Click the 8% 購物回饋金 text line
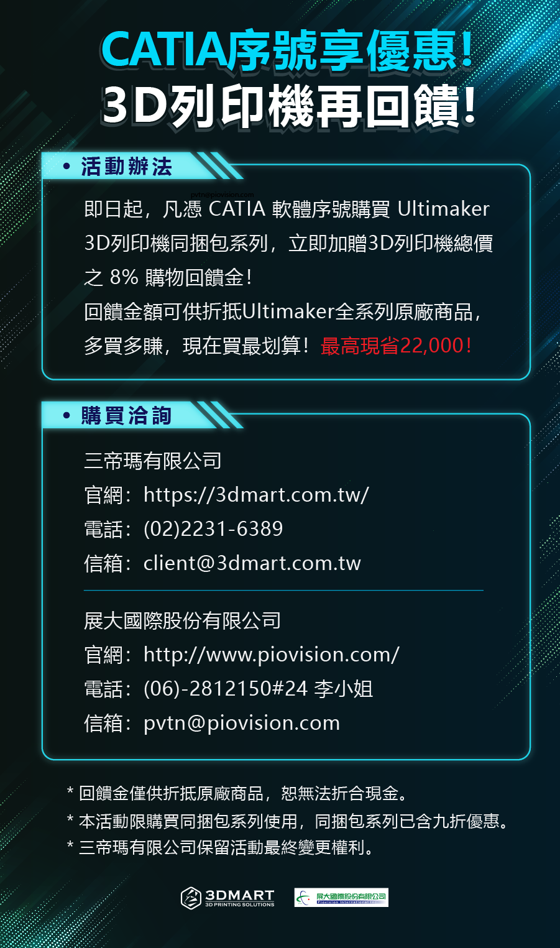Screen dimensions: 560x948 tap(168, 277)
